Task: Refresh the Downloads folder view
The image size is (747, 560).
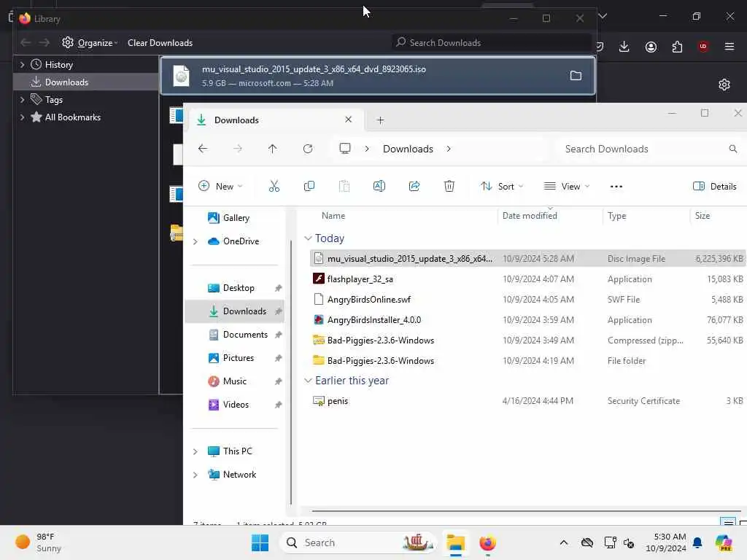Action: point(308,149)
